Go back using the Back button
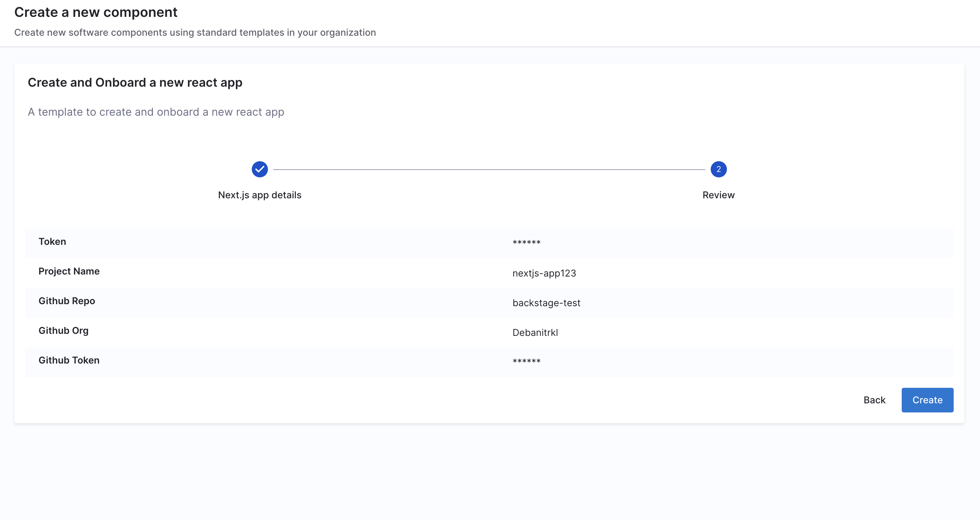980x520 pixels. (874, 400)
